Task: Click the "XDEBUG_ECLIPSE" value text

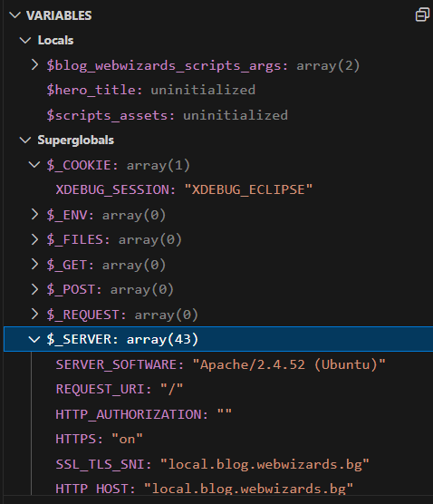Action: click(248, 189)
